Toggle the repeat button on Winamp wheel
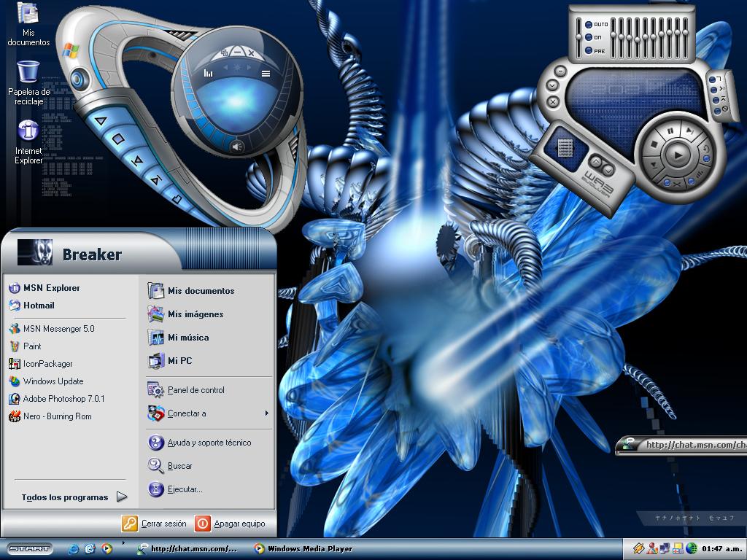Viewport: 747px width, 560px height. 705,149
